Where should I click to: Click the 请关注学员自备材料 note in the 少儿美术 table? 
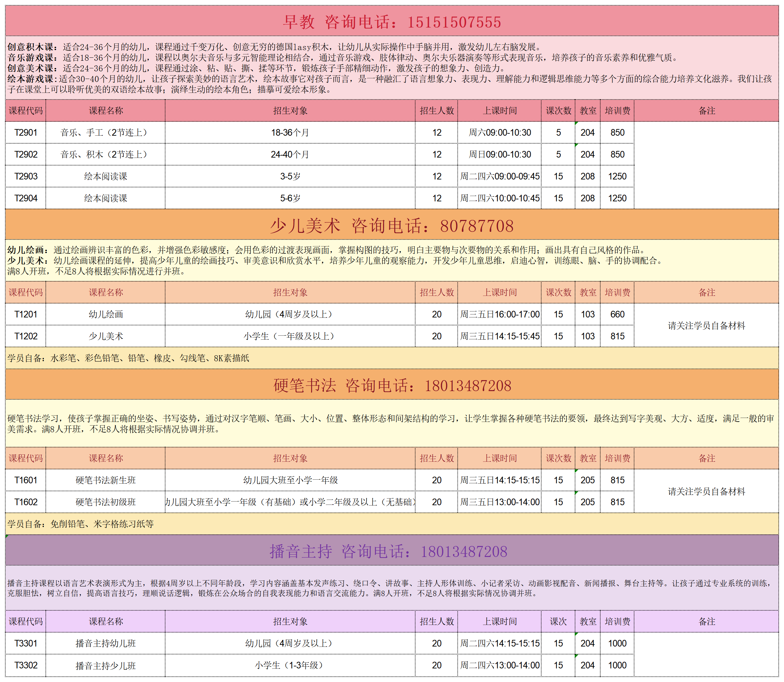706,325
